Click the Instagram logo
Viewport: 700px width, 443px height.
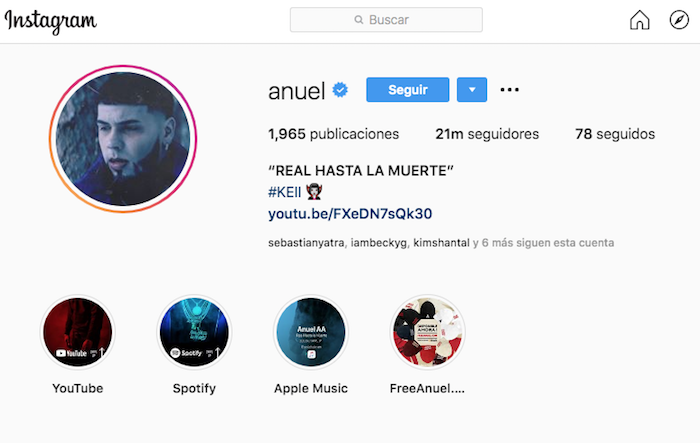pyautogui.click(x=50, y=21)
